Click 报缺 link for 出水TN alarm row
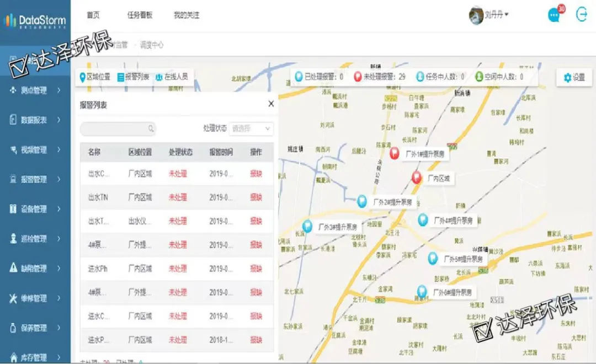 pos(256,197)
